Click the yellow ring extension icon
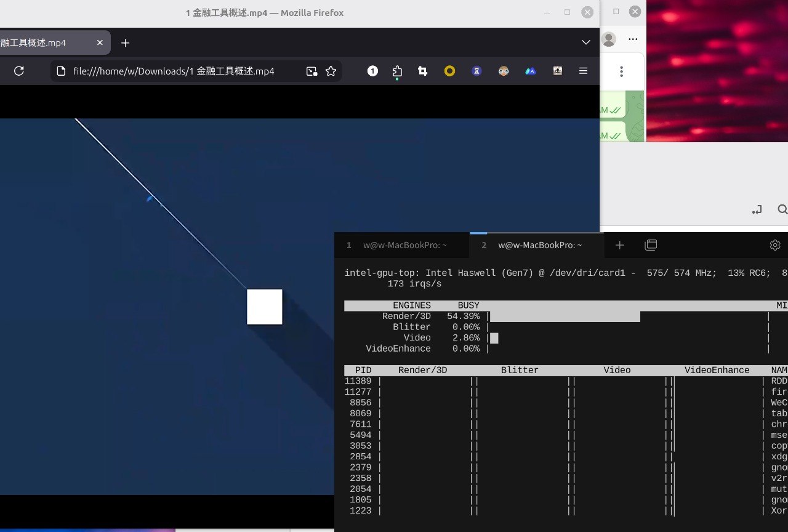 [x=449, y=71]
